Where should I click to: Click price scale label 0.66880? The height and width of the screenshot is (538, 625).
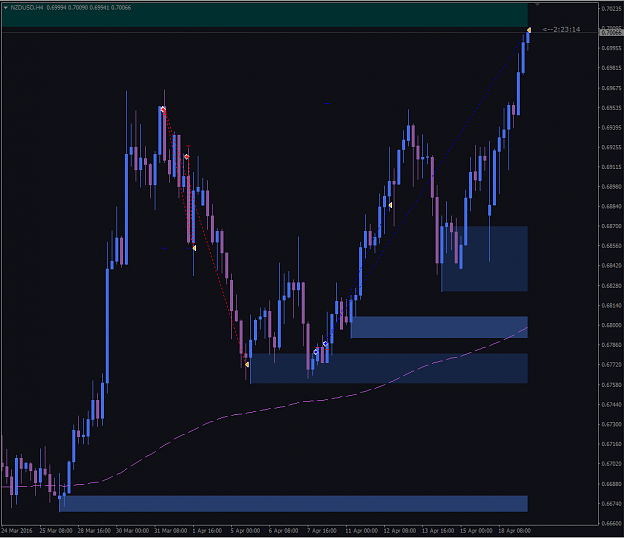pos(611,484)
